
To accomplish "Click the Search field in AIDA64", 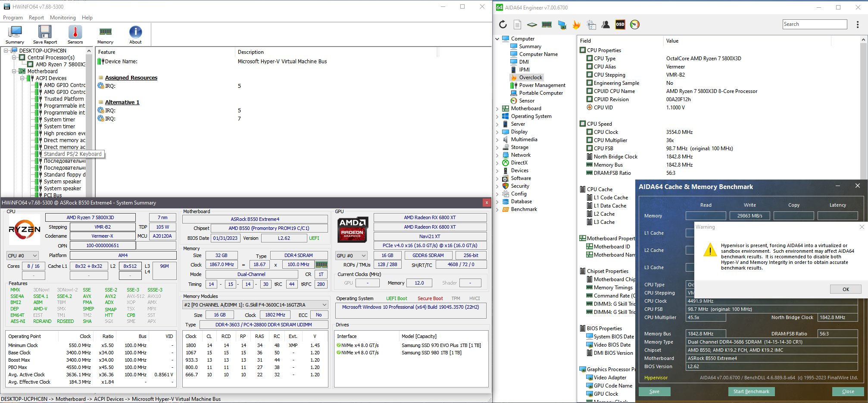I will (x=815, y=24).
